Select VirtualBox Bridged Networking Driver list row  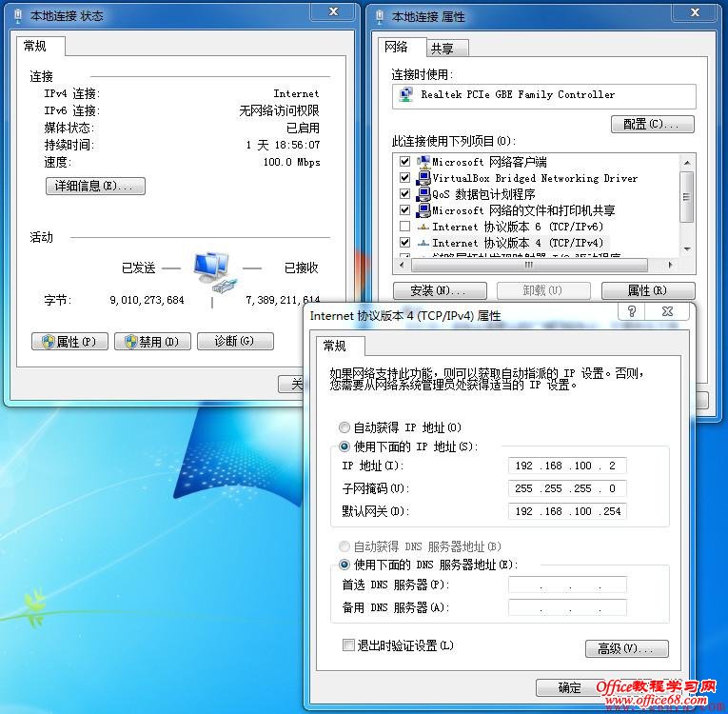pyautogui.click(x=535, y=178)
